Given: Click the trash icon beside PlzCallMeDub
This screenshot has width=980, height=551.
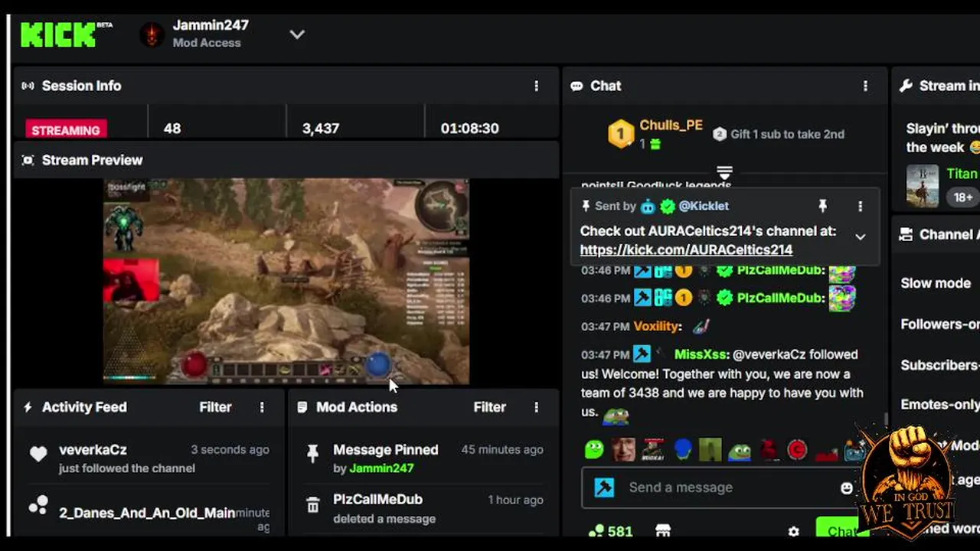Looking at the screenshot, I should click(312, 505).
